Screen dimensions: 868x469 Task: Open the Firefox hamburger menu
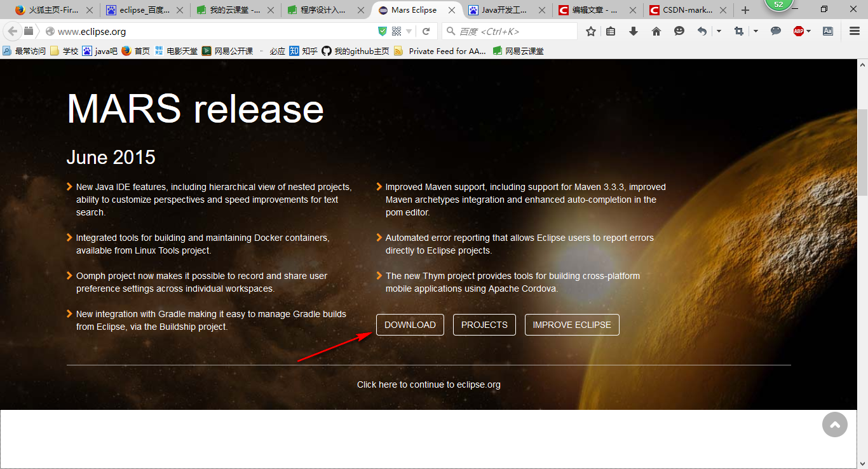tap(855, 31)
